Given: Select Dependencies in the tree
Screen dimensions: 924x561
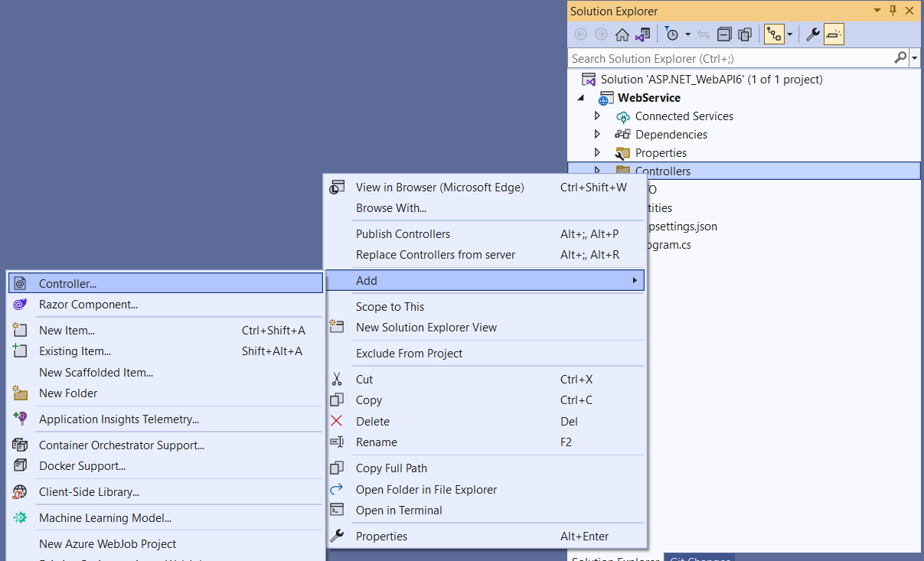Looking at the screenshot, I should pos(671,135).
